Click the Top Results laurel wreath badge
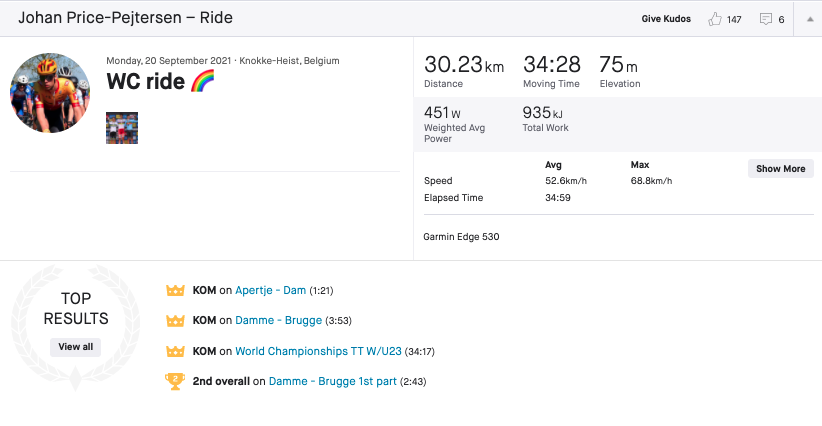 coord(76,318)
